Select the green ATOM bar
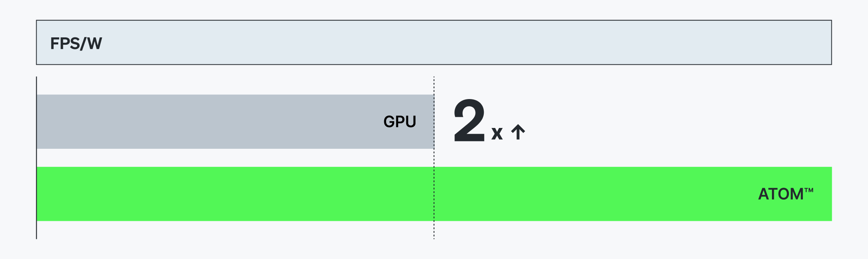Image resolution: width=868 pixels, height=259 pixels. pos(386,194)
